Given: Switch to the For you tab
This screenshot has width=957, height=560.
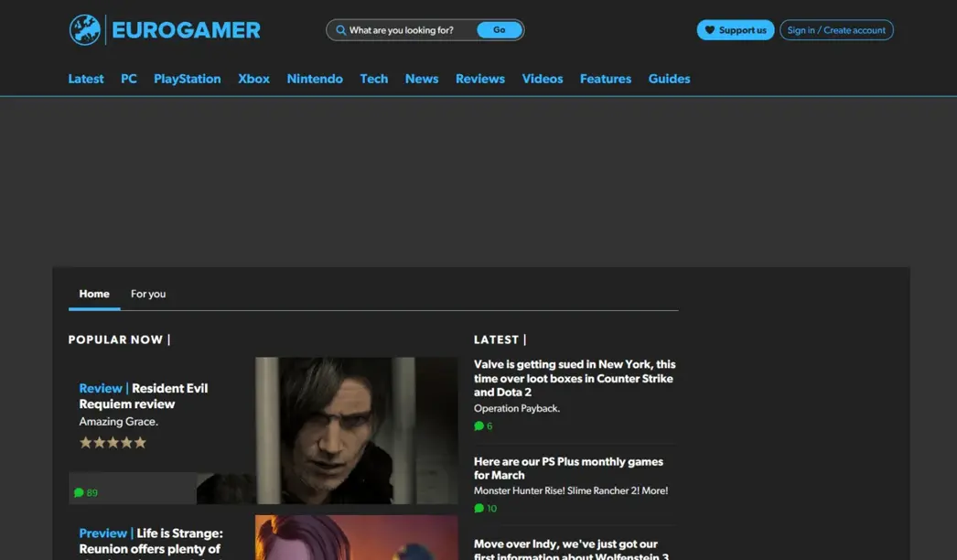Looking at the screenshot, I should coord(148,294).
